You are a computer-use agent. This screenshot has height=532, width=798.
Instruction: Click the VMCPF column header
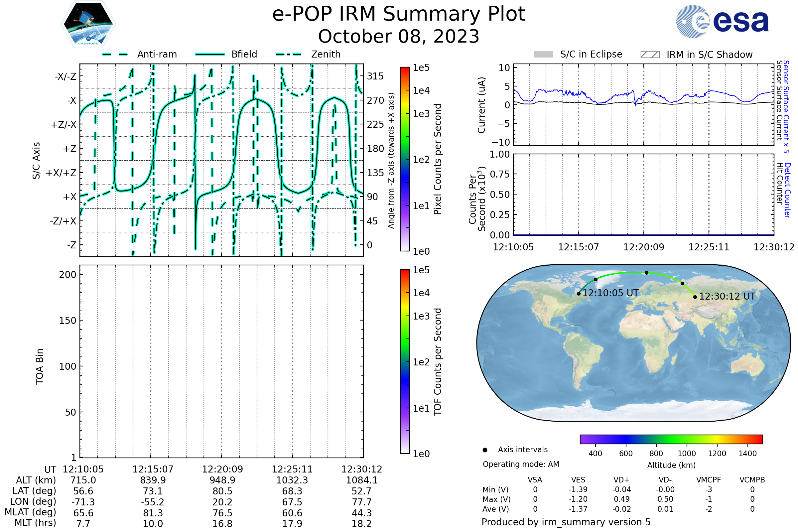point(709,480)
